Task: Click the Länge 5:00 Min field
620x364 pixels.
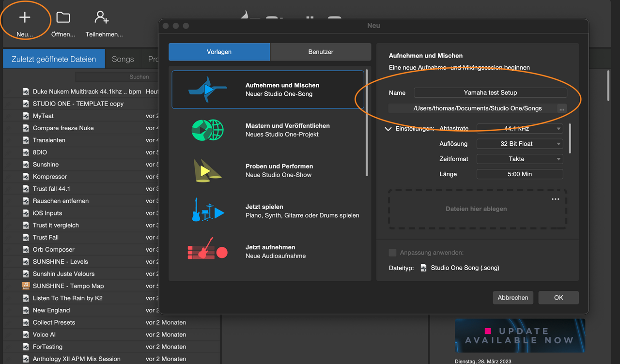Action: 520,174
